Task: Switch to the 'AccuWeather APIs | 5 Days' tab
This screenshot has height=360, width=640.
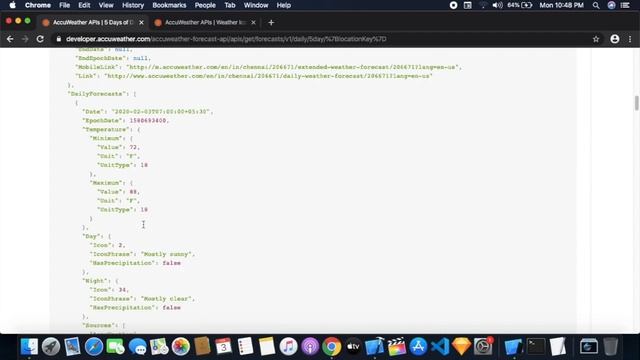Action: pos(93,22)
